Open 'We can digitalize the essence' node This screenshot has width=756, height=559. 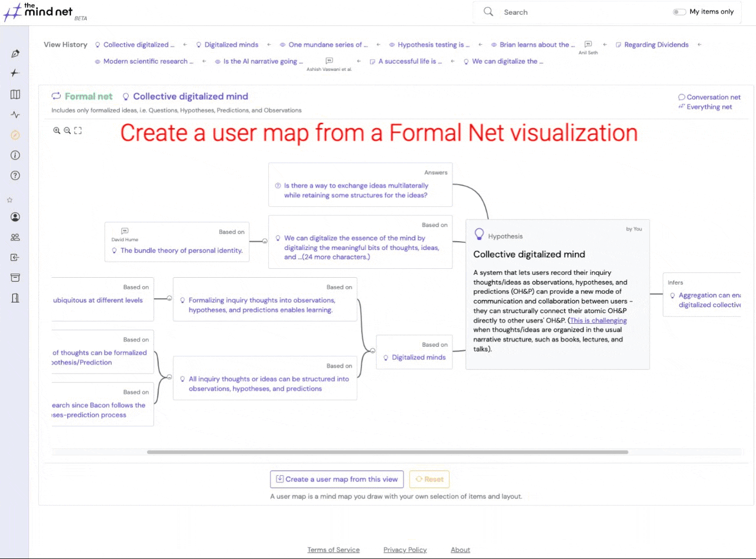361,248
